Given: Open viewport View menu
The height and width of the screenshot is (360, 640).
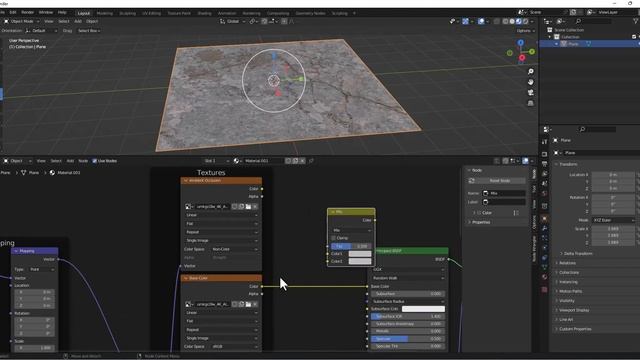Looking at the screenshot, I should click(49, 21).
